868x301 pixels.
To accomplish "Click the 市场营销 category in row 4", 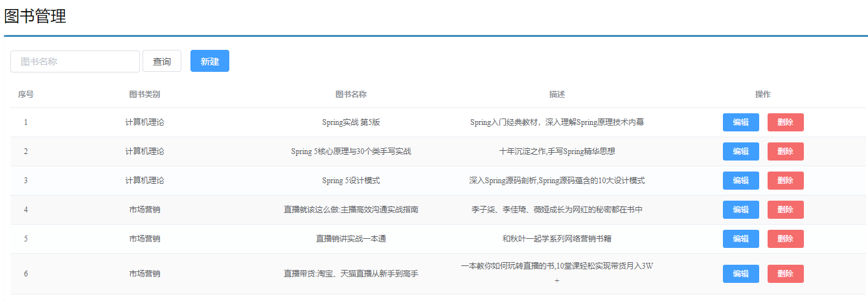I will click(144, 210).
